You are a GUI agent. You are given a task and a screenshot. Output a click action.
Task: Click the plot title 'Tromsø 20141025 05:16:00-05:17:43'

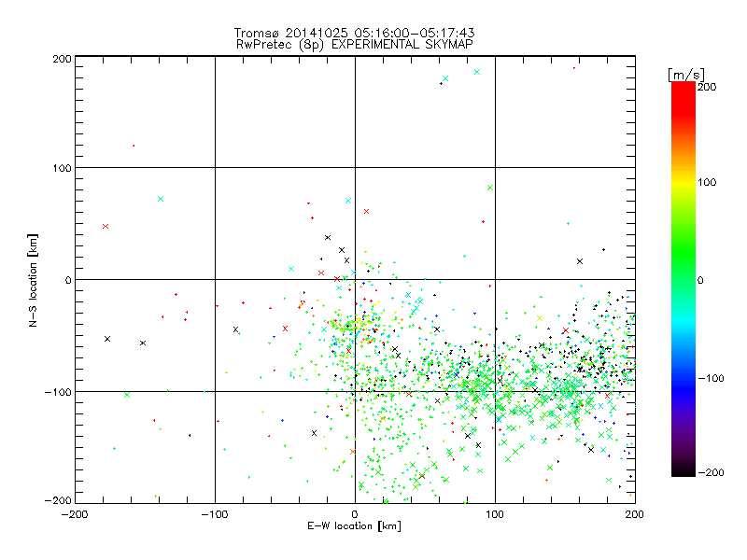click(354, 33)
